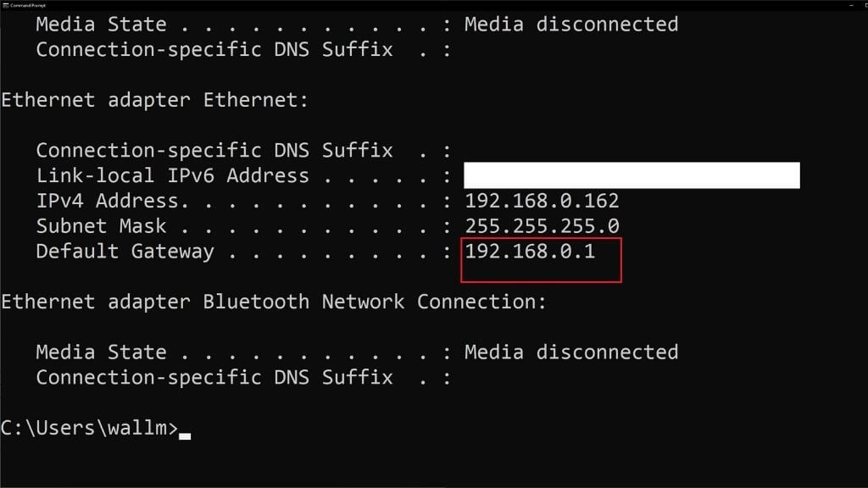Image resolution: width=868 pixels, height=488 pixels.
Task: Click the subnet mask value 255.255.255.0
Action: pyautogui.click(x=542, y=226)
